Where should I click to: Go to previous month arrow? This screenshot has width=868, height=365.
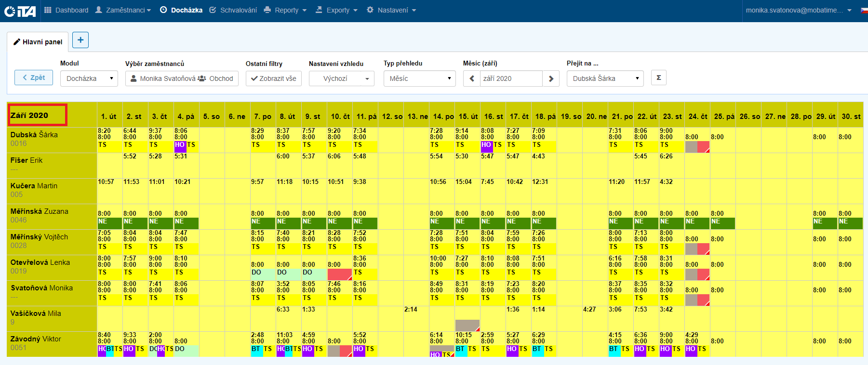point(472,78)
